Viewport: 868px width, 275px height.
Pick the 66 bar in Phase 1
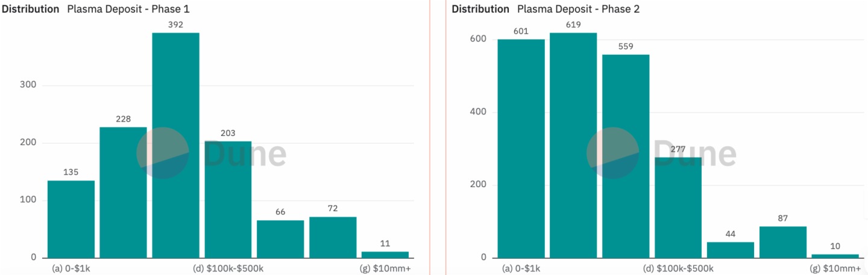(x=280, y=239)
